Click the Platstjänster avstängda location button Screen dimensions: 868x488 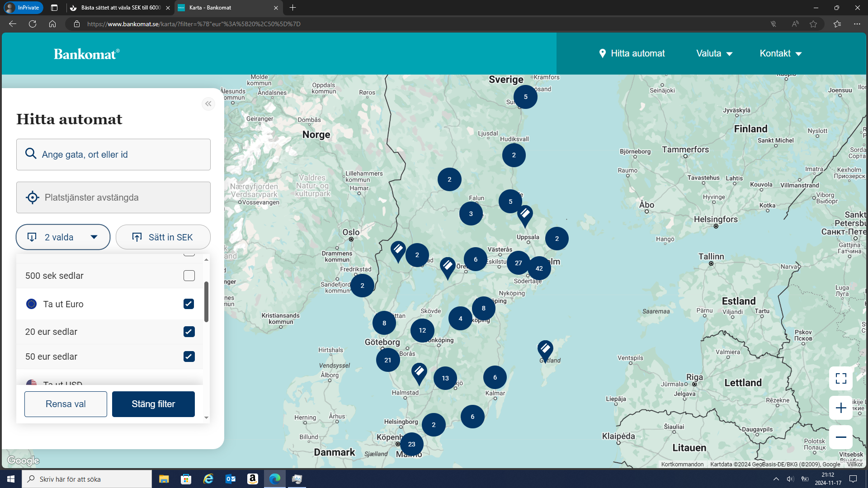113,197
